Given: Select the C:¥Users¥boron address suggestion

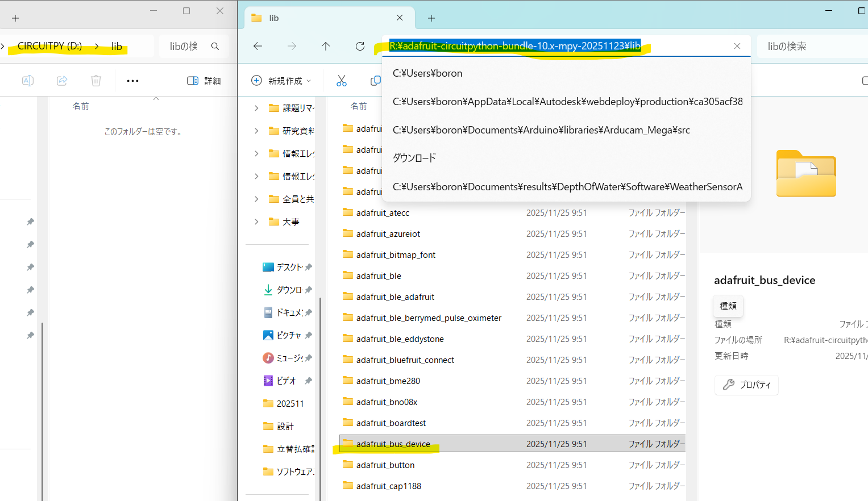Looking at the screenshot, I should pos(427,73).
